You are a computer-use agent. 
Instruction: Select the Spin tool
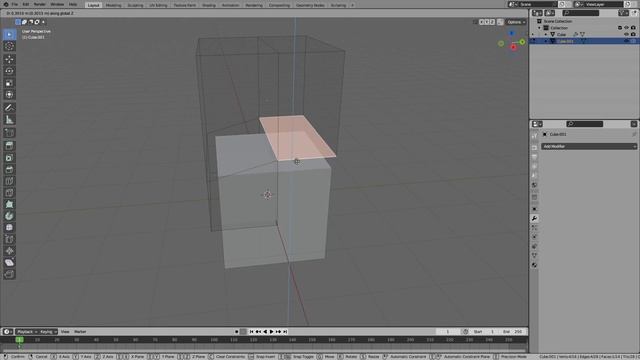pyautogui.click(x=9, y=216)
